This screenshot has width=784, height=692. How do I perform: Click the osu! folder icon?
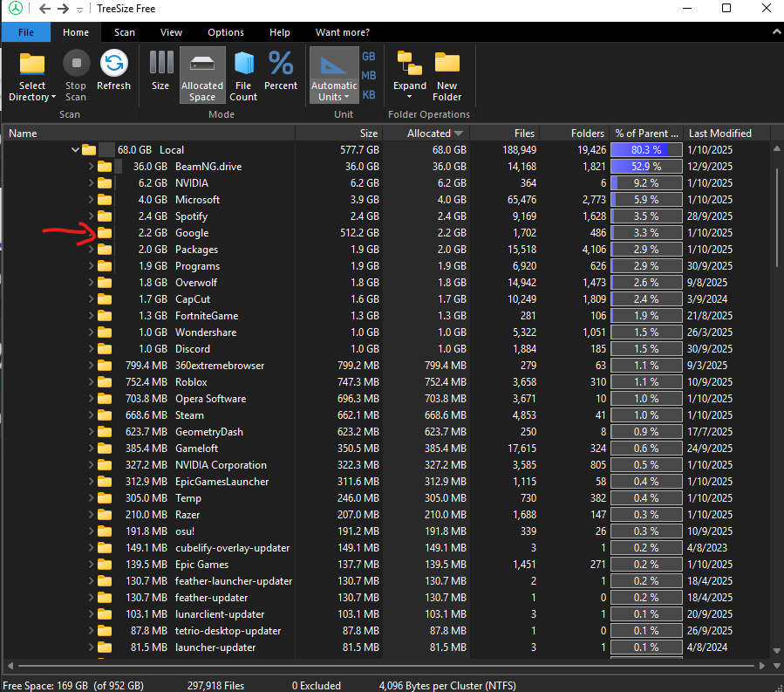(105, 531)
